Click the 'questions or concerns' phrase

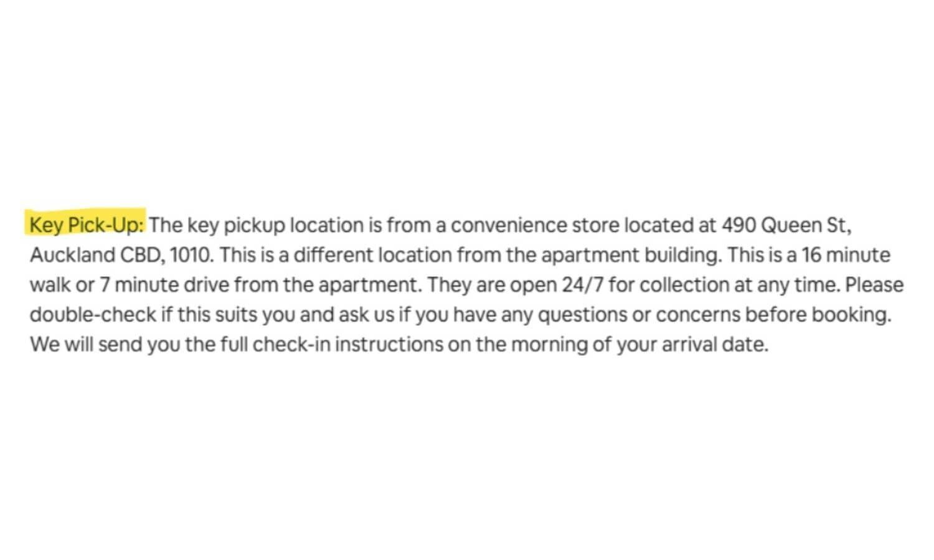(x=639, y=314)
